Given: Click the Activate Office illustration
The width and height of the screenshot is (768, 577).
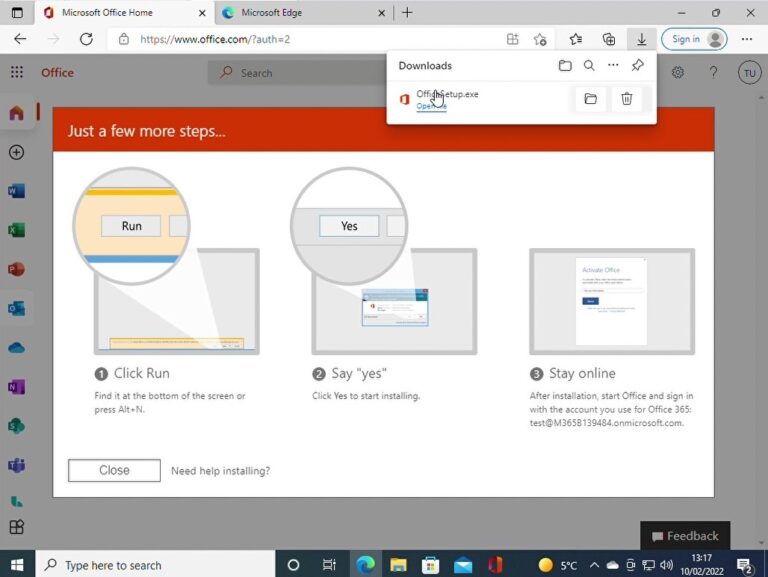Looking at the screenshot, I should pos(611,301).
